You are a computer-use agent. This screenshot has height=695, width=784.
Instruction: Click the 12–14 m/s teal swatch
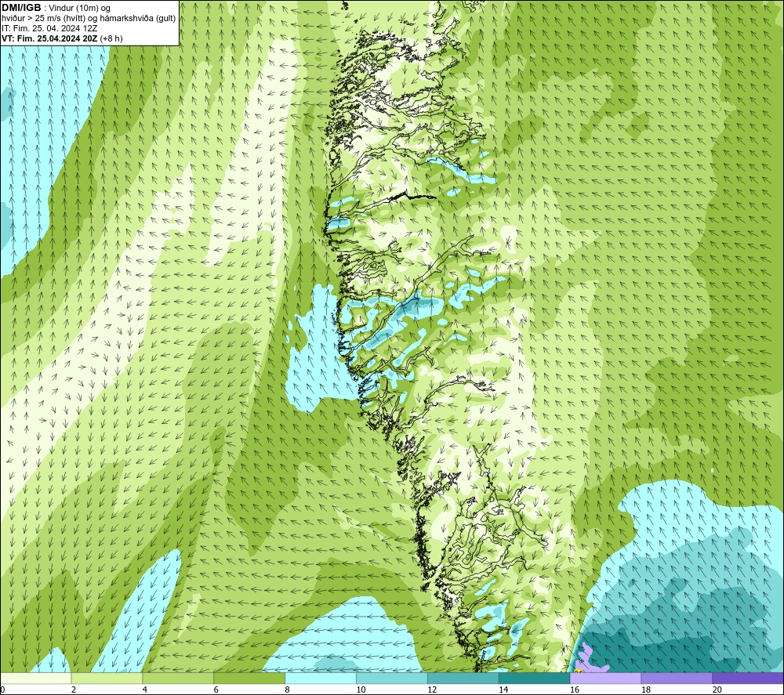[x=463, y=678]
